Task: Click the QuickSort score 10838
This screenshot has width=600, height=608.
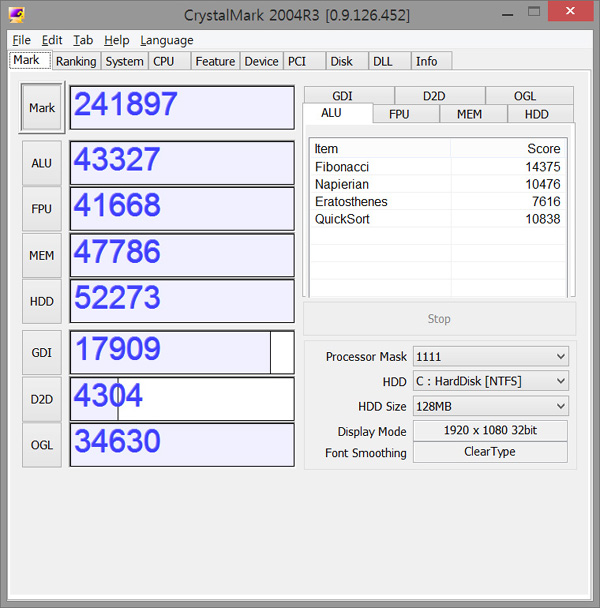Action: (543, 219)
